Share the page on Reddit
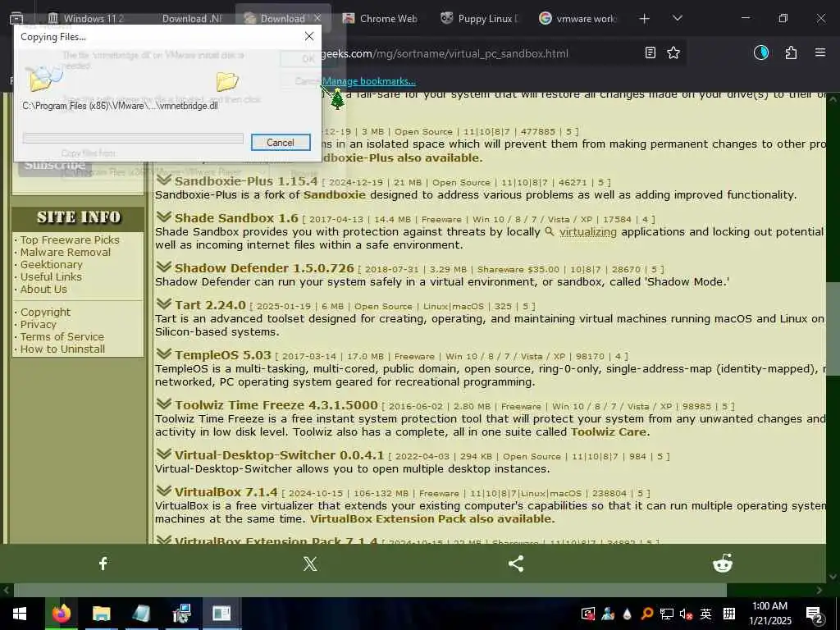This screenshot has width=840, height=630. click(723, 563)
